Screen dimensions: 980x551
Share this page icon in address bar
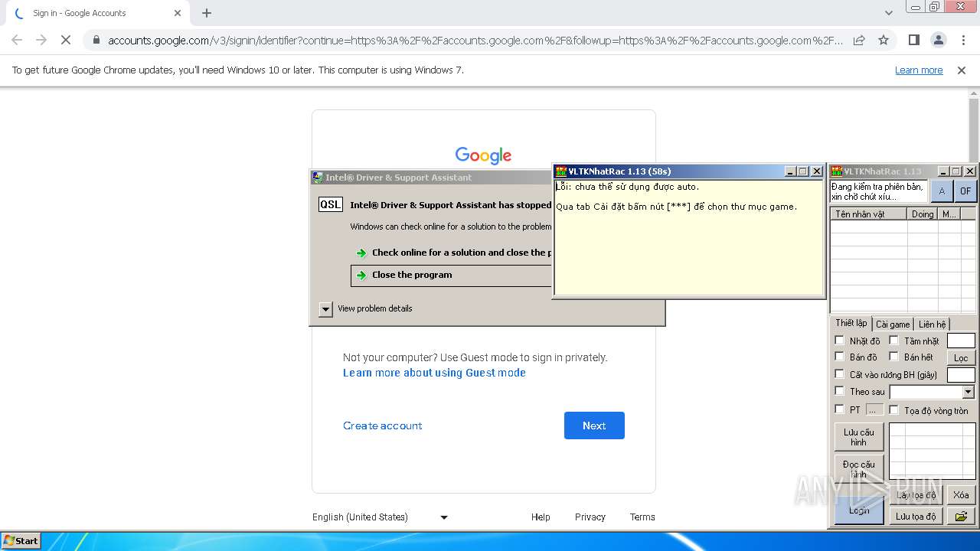[859, 40]
